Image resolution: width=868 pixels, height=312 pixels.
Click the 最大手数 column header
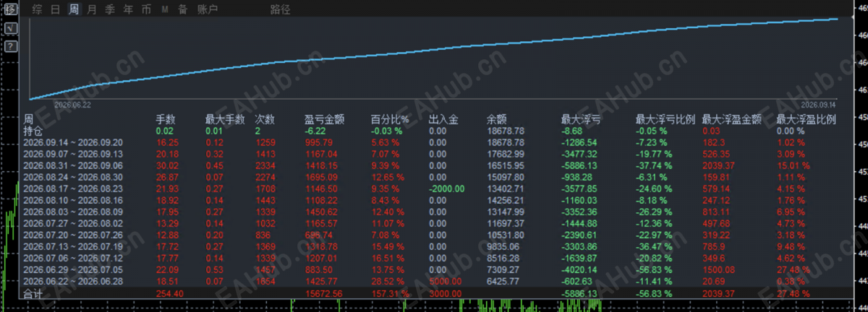(x=225, y=120)
